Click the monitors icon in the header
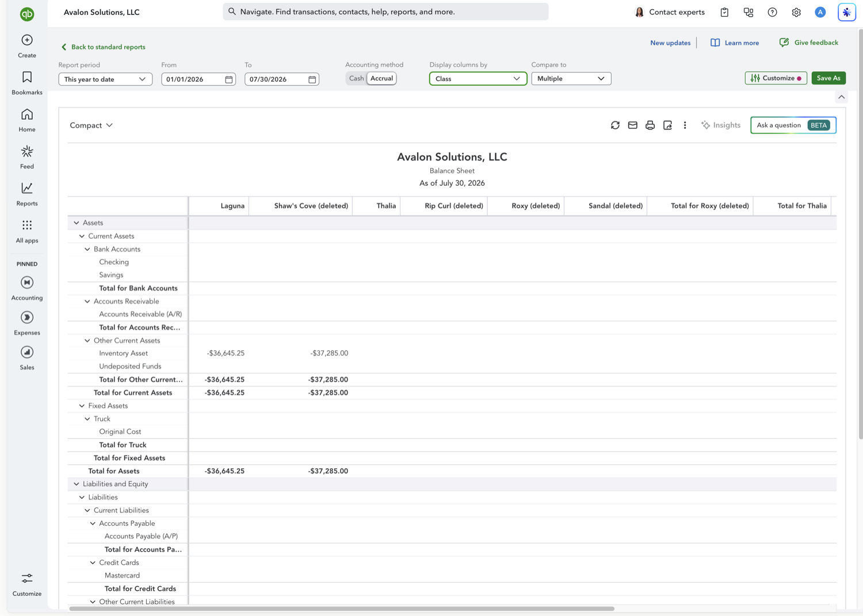Viewport: 863px width, 616px height. coord(749,12)
